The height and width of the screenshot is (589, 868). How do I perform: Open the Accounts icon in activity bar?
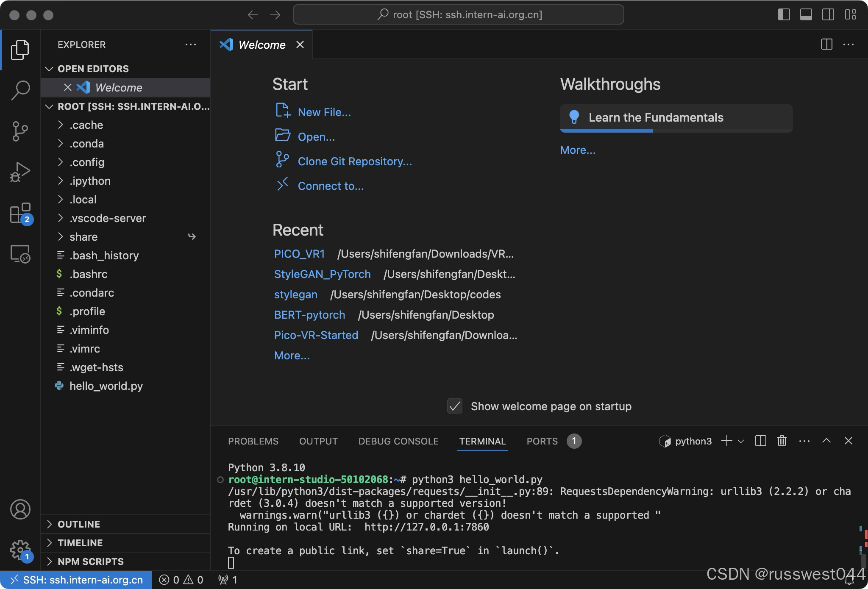coord(20,510)
